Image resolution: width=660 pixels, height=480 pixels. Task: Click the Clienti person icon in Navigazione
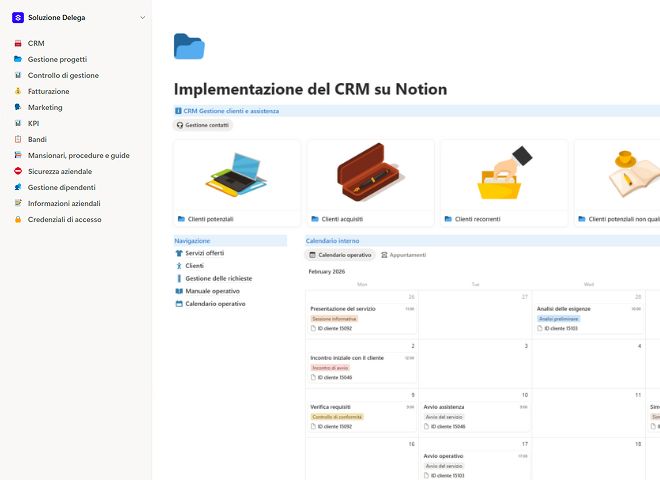tap(179, 266)
